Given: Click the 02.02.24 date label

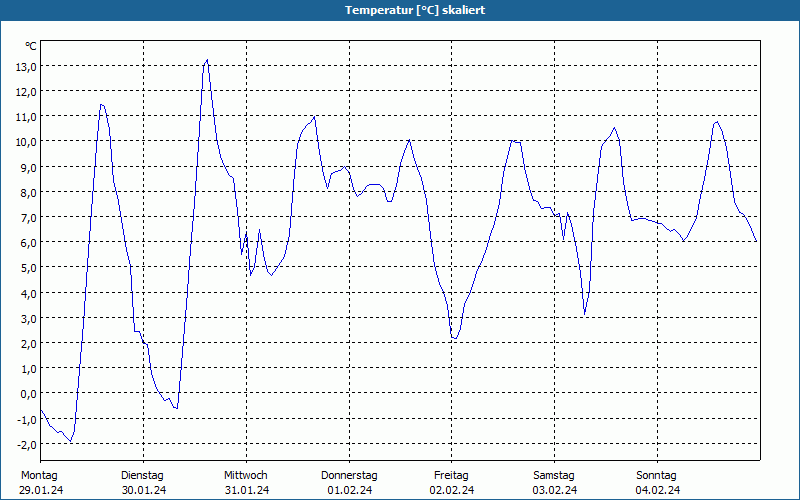Looking at the screenshot, I should click(x=452, y=490).
